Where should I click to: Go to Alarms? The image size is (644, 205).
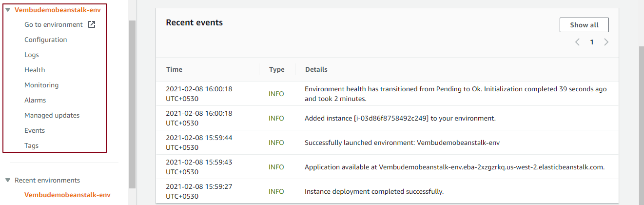[x=35, y=100]
